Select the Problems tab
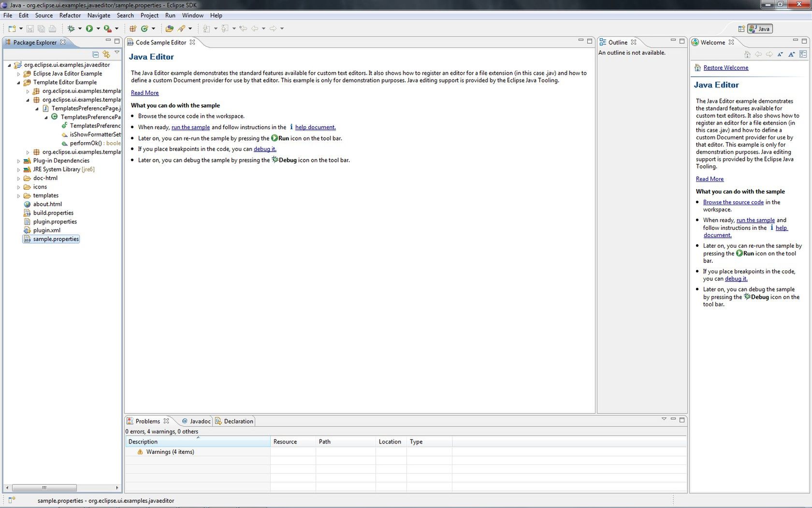The height and width of the screenshot is (508, 812). 147,421
